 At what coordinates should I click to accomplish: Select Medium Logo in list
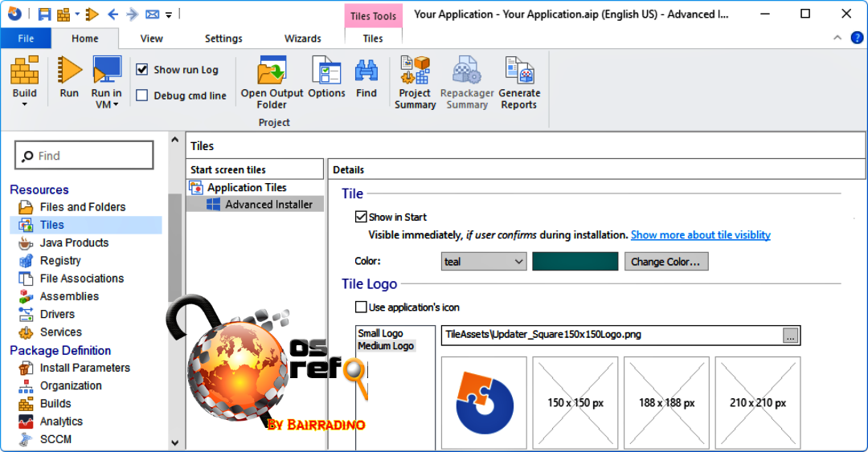(x=386, y=346)
